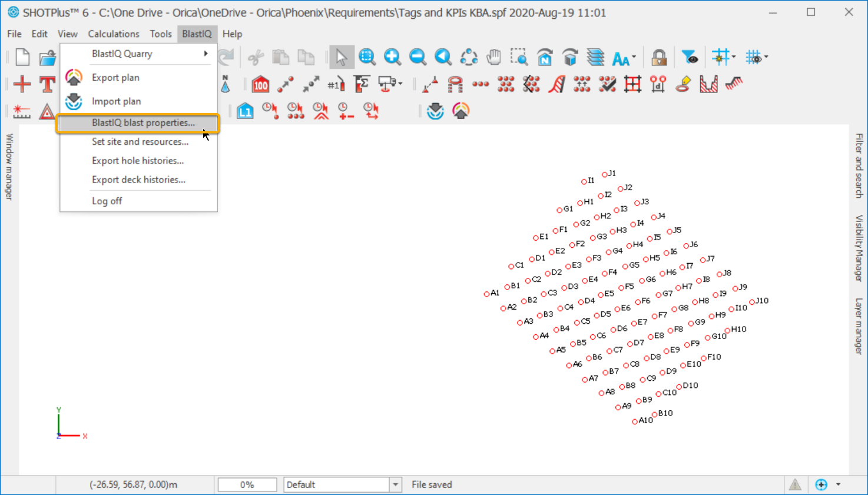Open the View menu
Viewport: 868px width, 495px height.
pyautogui.click(x=67, y=34)
